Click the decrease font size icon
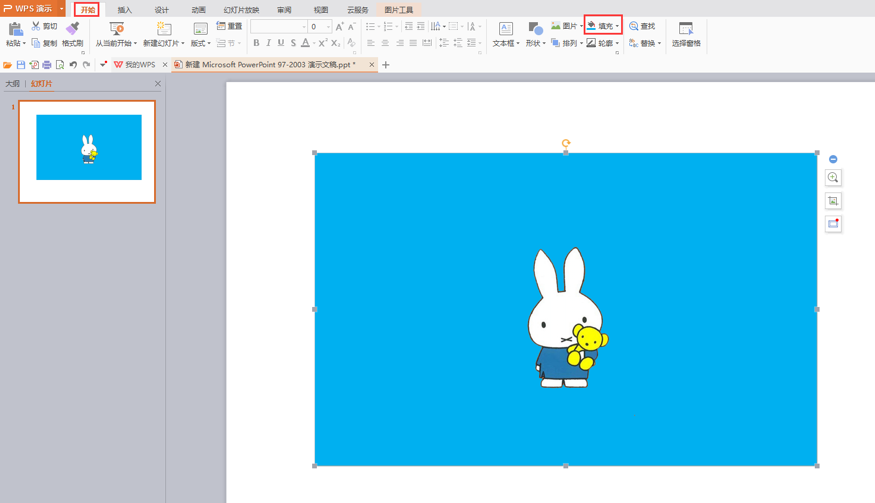Image resolution: width=875 pixels, height=503 pixels. (352, 26)
